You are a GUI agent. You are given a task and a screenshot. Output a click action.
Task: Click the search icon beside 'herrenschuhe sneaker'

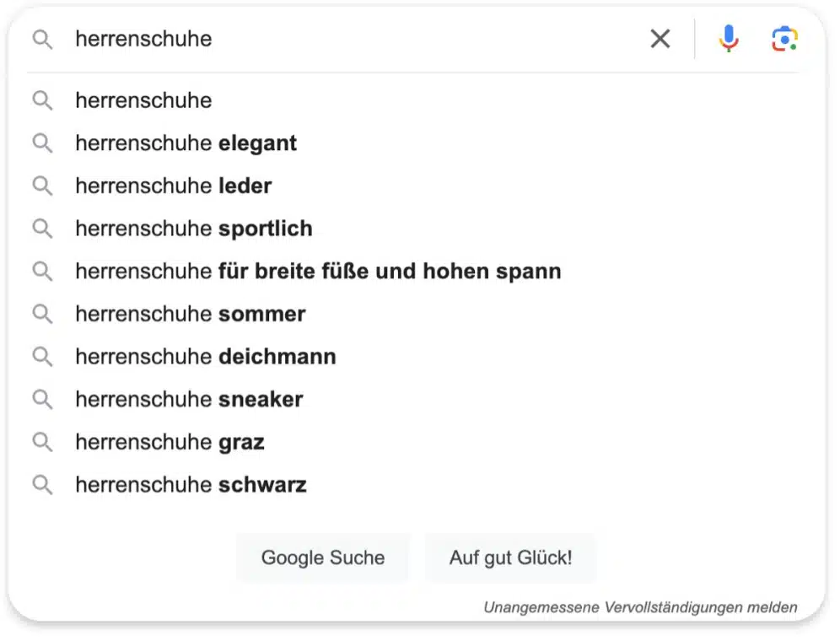click(x=43, y=399)
